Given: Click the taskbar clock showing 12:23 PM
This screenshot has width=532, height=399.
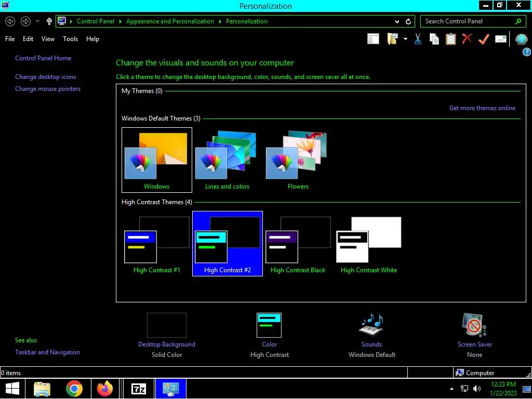Looking at the screenshot, I should click(503, 389).
